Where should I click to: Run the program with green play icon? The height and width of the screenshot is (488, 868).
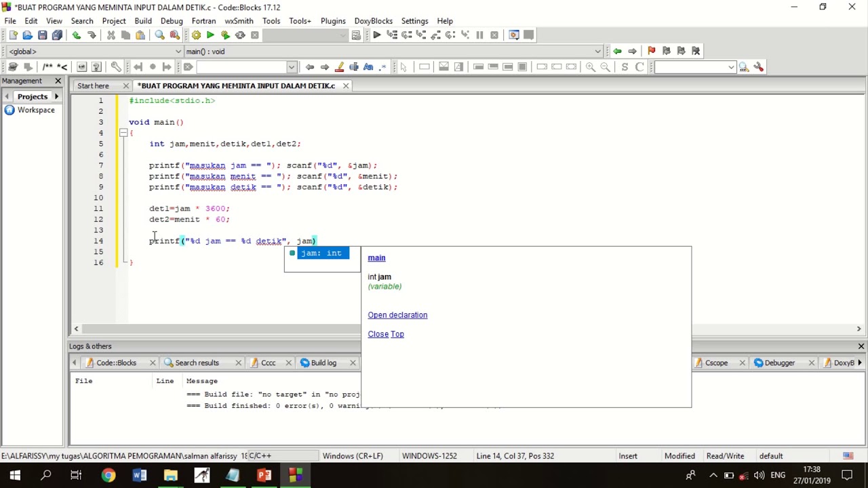(x=210, y=35)
